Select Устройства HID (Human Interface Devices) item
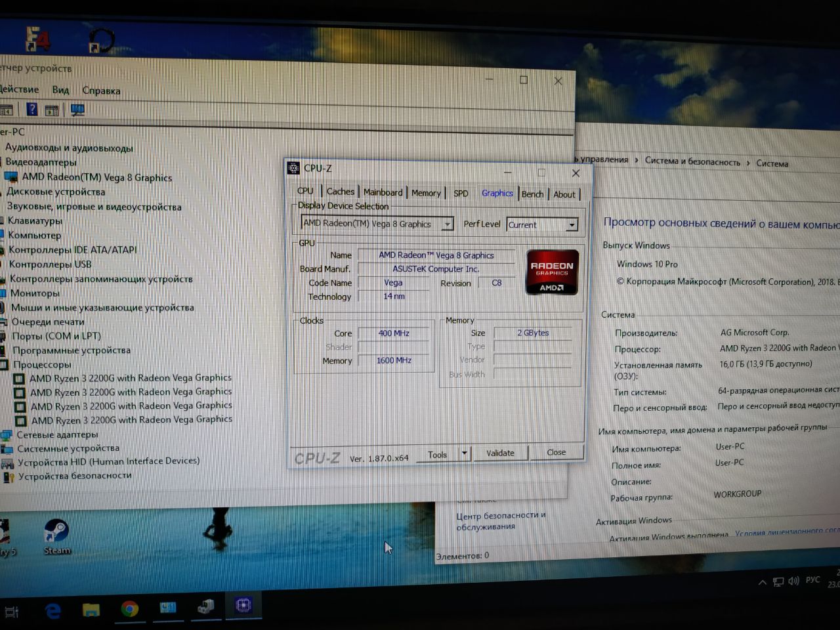This screenshot has height=630, width=840. click(x=108, y=461)
